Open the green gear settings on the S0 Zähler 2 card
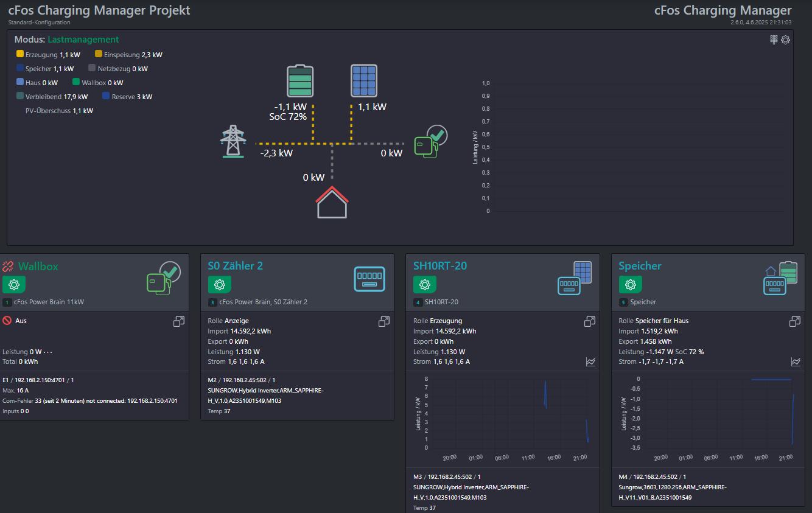 pyautogui.click(x=220, y=284)
